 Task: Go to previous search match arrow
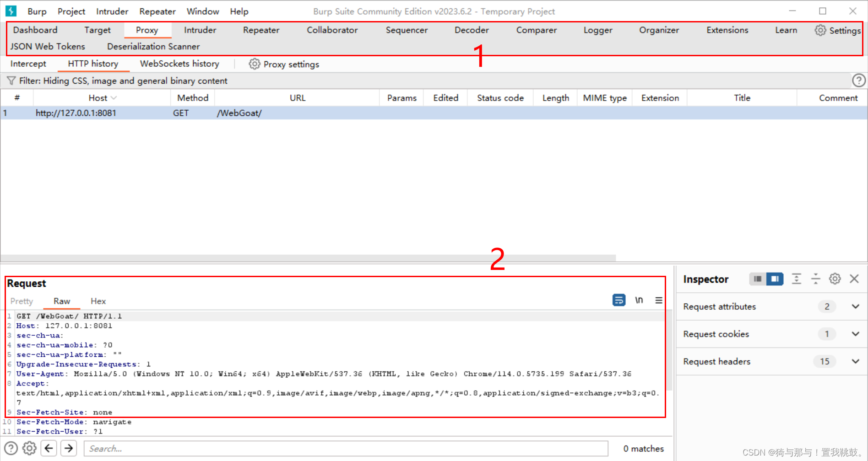click(x=49, y=448)
